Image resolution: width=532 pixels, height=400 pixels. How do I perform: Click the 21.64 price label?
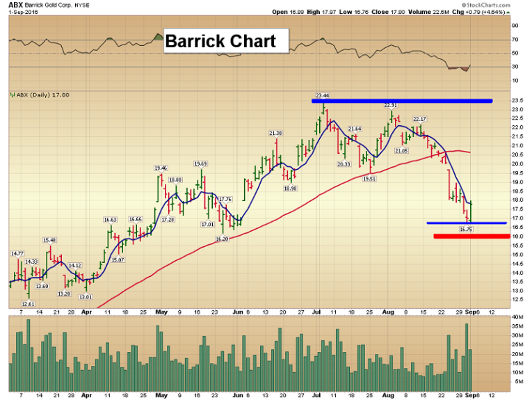(355, 129)
